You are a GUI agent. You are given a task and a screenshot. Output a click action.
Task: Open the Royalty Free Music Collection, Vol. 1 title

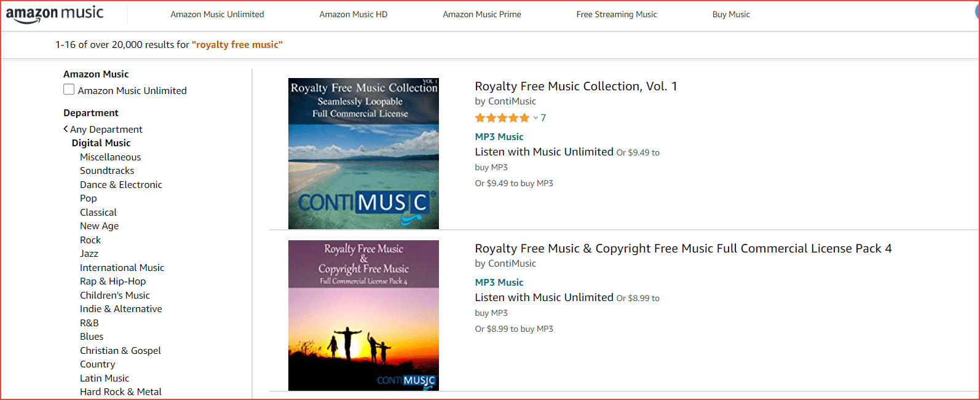(575, 87)
